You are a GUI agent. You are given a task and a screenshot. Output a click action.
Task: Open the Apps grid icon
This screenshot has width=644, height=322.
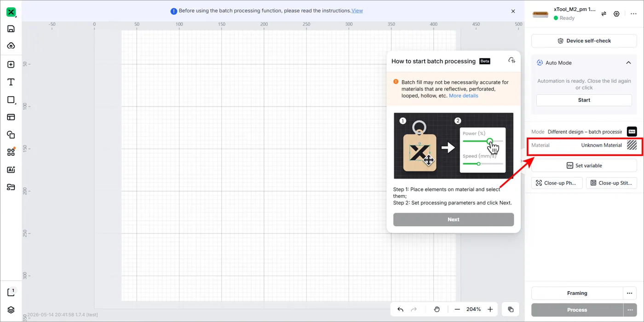tap(11, 152)
